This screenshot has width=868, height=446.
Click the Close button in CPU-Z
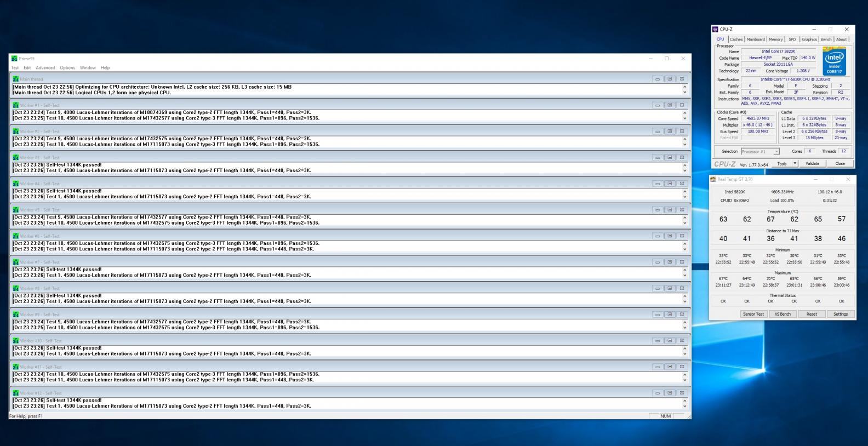pos(840,163)
